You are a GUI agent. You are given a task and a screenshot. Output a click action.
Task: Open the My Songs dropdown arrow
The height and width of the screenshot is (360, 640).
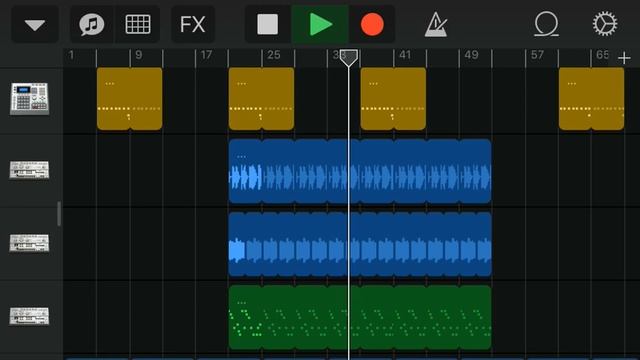[x=35, y=24]
